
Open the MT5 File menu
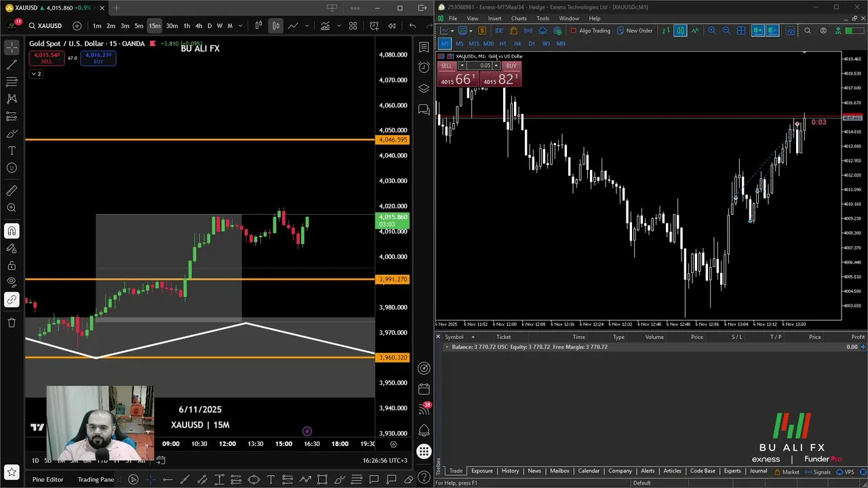pyautogui.click(x=453, y=18)
